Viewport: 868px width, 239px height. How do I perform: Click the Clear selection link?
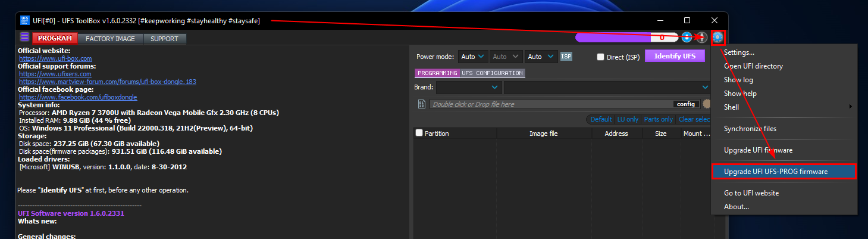pyautogui.click(x=694, y=119)
